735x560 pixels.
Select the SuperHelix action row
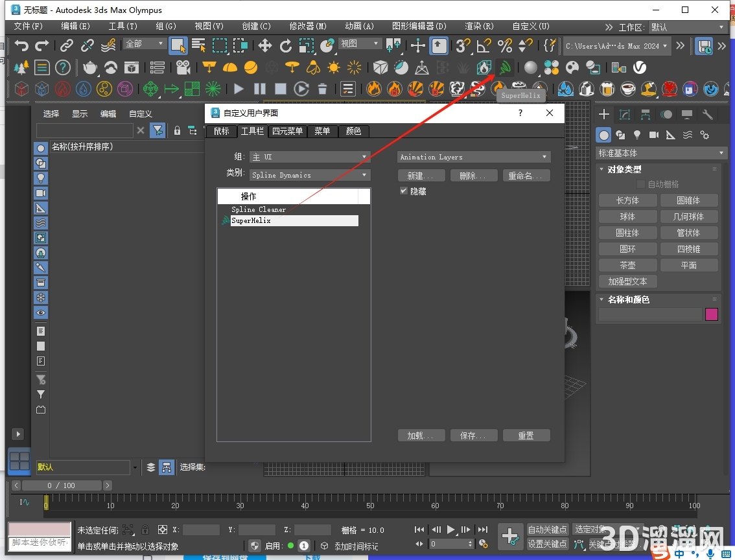[294, 221]
